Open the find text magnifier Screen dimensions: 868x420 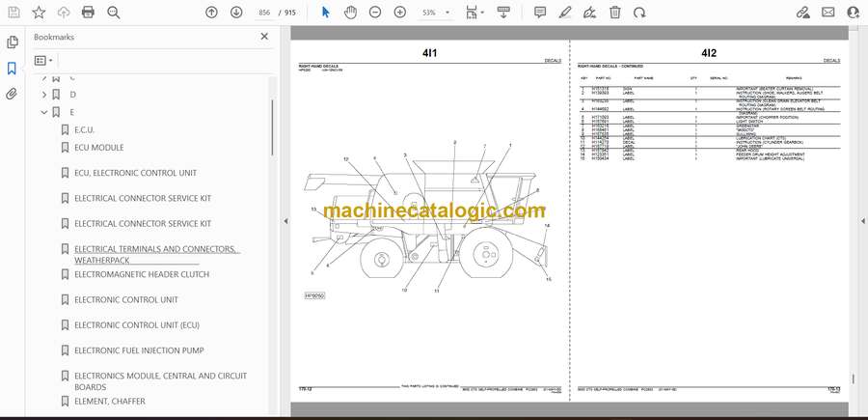[114, 13]
